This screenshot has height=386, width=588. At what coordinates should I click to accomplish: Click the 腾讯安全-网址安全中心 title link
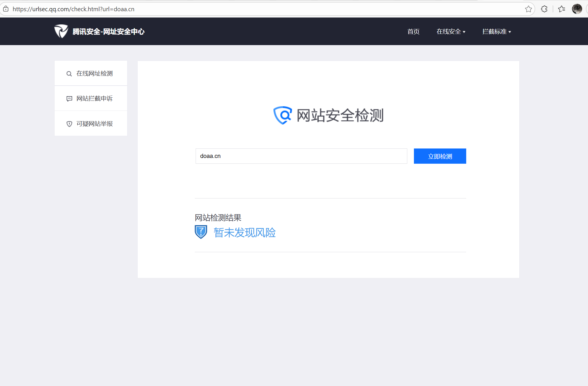[x=109, y=32]
